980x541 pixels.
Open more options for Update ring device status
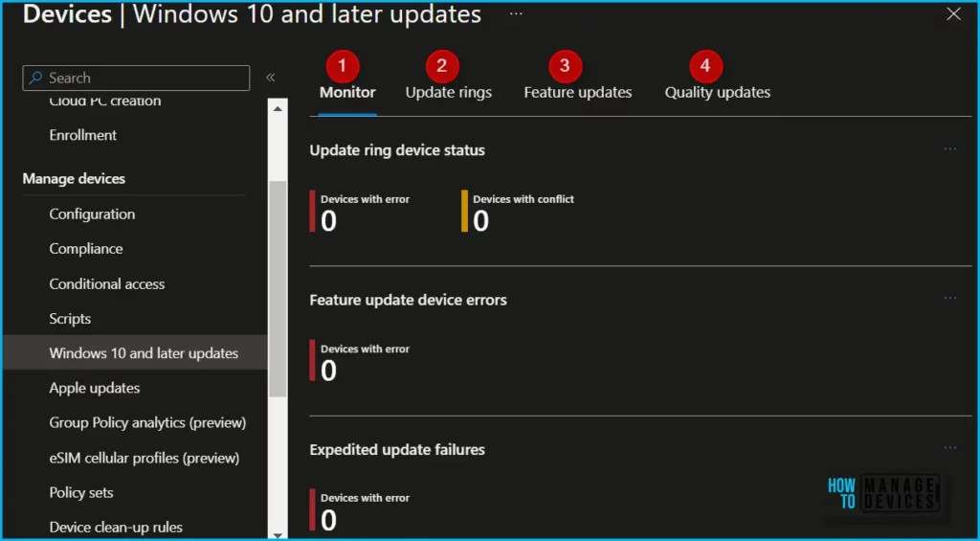[x=950, y=148]
